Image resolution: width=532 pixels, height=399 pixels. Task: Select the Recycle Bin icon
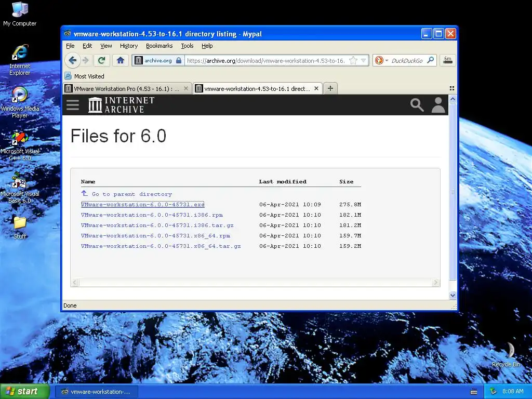[506, 355]
